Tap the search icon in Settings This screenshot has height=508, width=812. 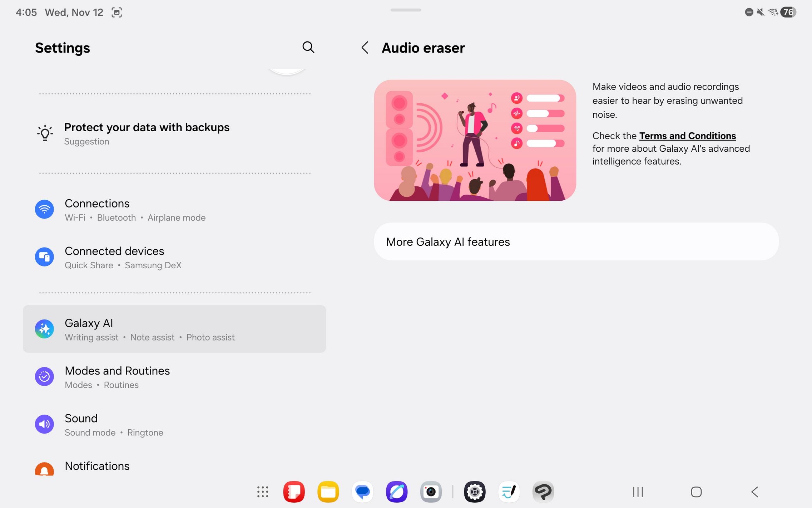tap(308, 47)
